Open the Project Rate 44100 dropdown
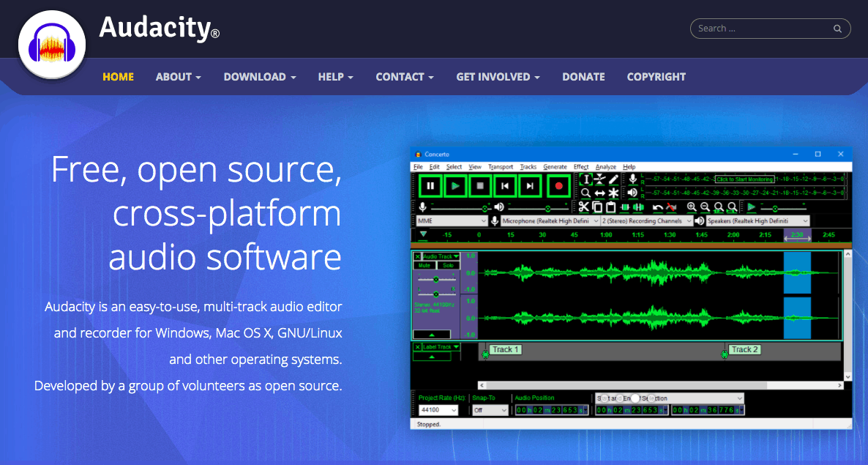This screenshot has width=868, height=465. click(438, 410)
